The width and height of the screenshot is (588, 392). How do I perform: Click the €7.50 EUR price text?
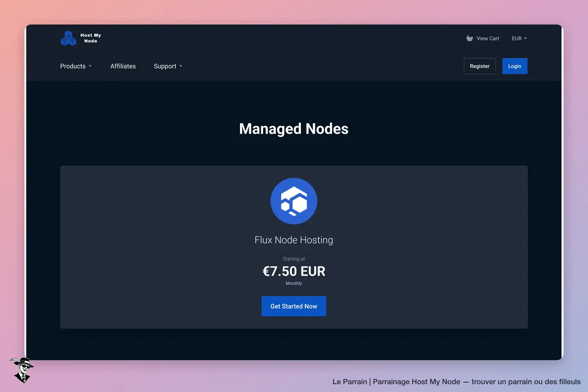294,271
